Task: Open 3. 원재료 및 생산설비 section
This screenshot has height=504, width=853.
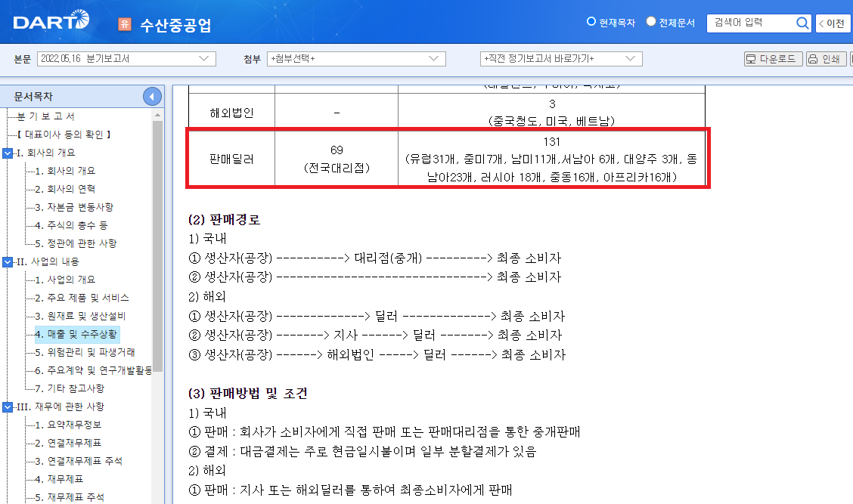Action: tap(80, 316)
